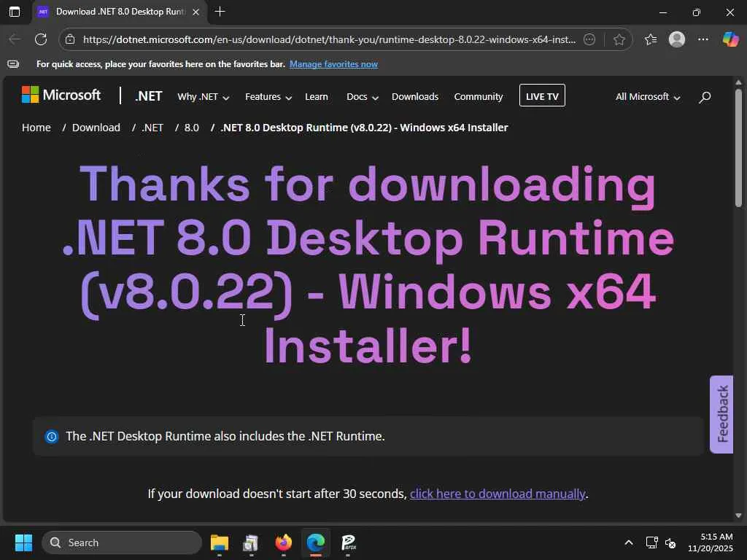Refresh the current page
The height and width of the screenshot is (560, 747).
41,39
